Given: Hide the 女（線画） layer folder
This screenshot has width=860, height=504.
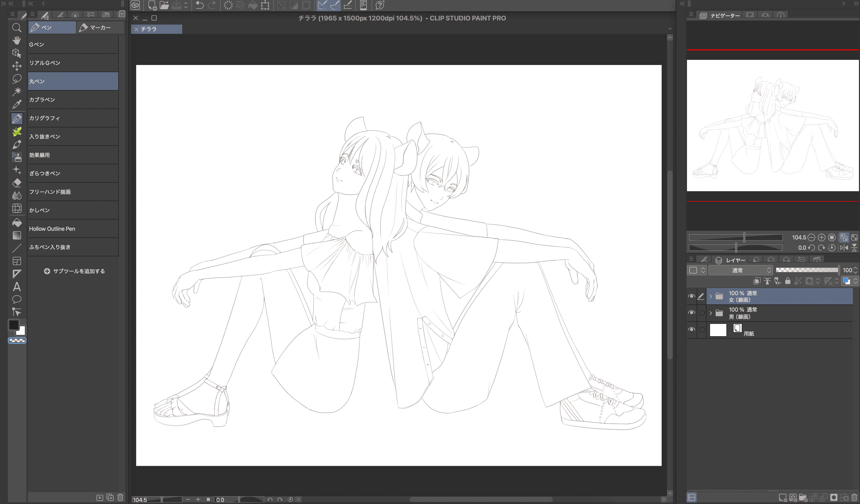Looking at the screenshot, I should click(691, 296).
